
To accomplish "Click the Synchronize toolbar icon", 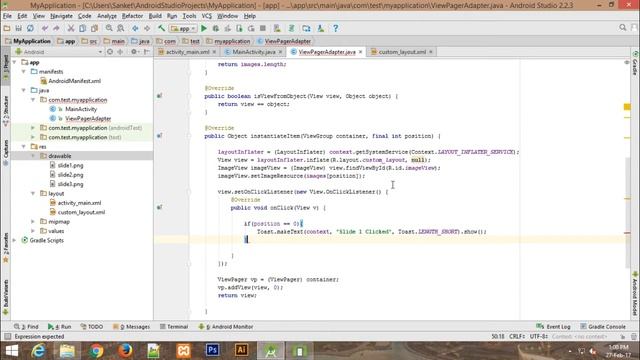I will [x=30, y=28].
